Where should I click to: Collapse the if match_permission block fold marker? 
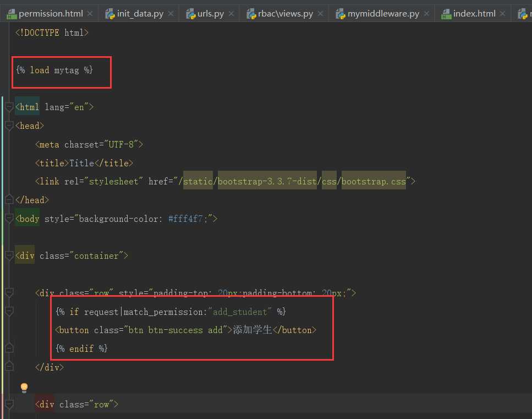click(x=9, y=312)
